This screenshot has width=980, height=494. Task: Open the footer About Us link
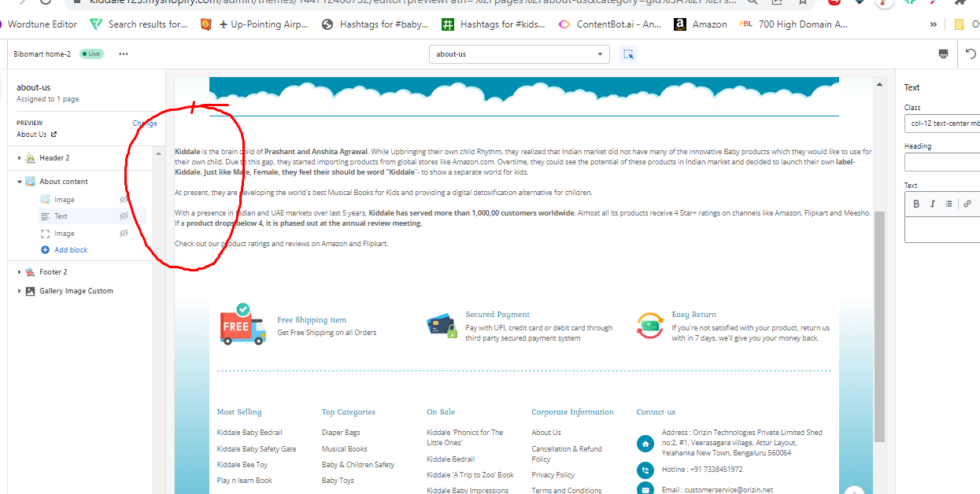(x=546, y=433)
